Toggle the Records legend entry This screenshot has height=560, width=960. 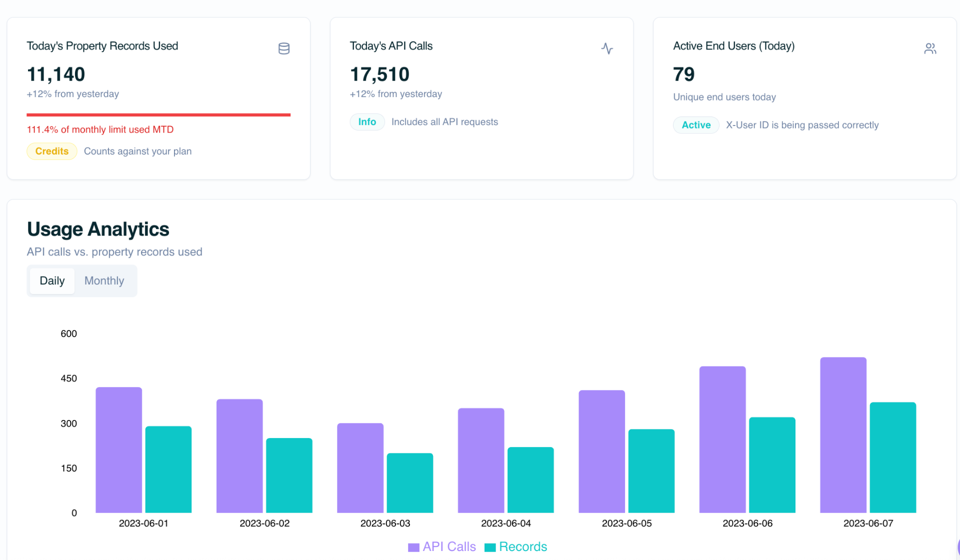516,547
